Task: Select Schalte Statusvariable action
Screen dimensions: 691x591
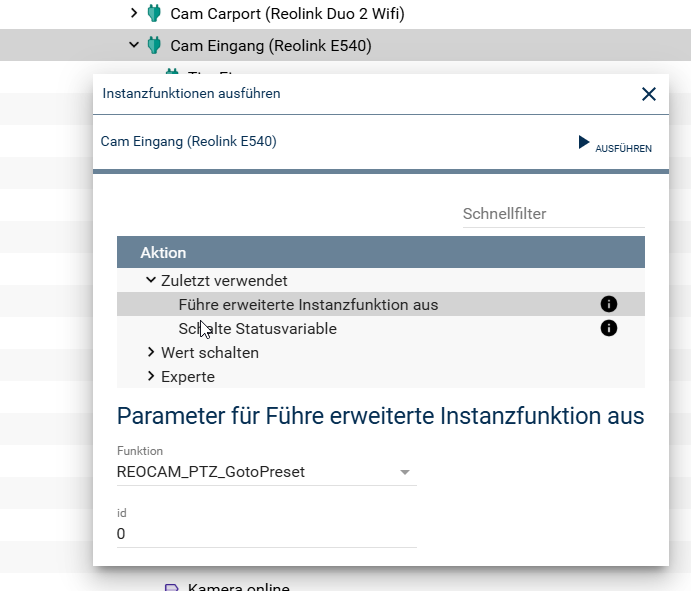Action: (258, 328)
